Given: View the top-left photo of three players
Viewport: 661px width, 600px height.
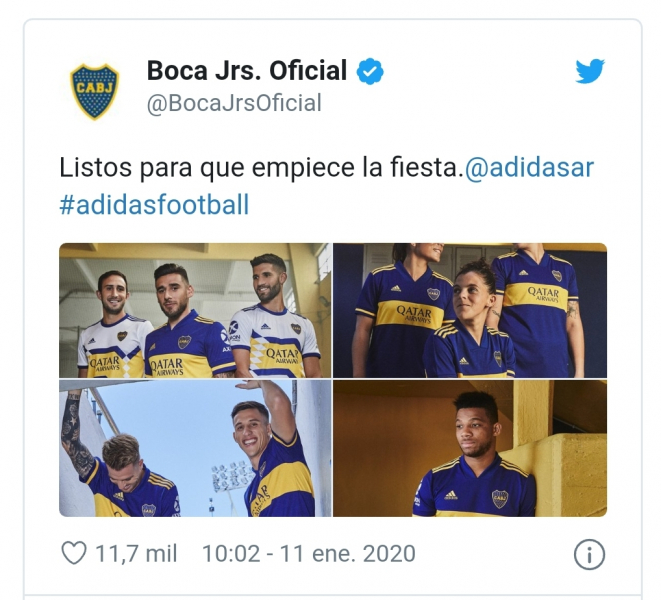Looking at the screenshot, I should tap(195, 310).
